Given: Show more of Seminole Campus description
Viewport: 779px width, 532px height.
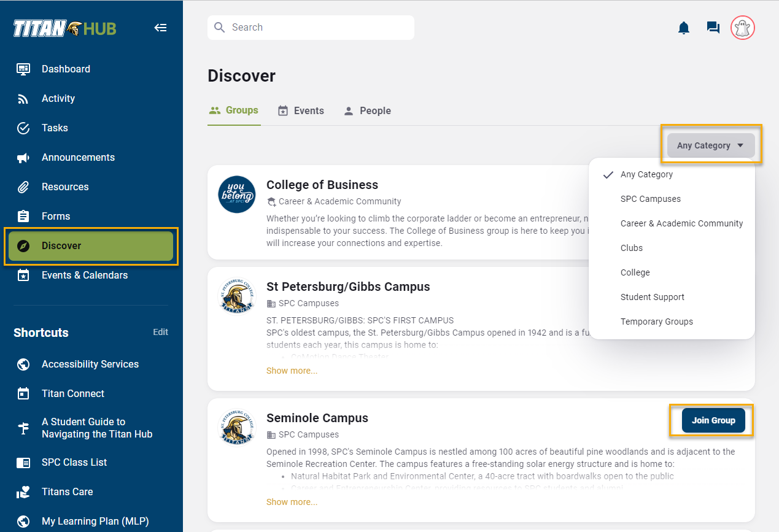Looking at the screenshot, I should pos(292,502).
